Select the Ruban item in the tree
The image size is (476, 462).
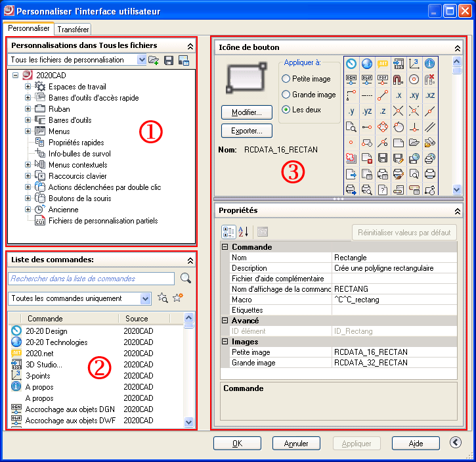point(59,109)
